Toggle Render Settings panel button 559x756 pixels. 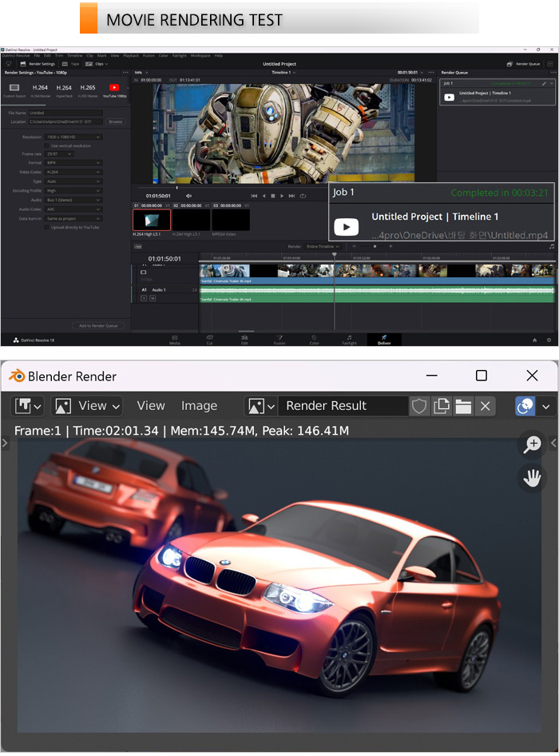(x=37, y=64)
